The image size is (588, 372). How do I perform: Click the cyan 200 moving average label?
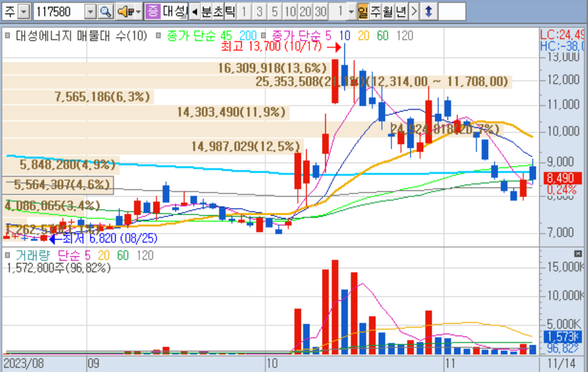(x=248, y=36)
